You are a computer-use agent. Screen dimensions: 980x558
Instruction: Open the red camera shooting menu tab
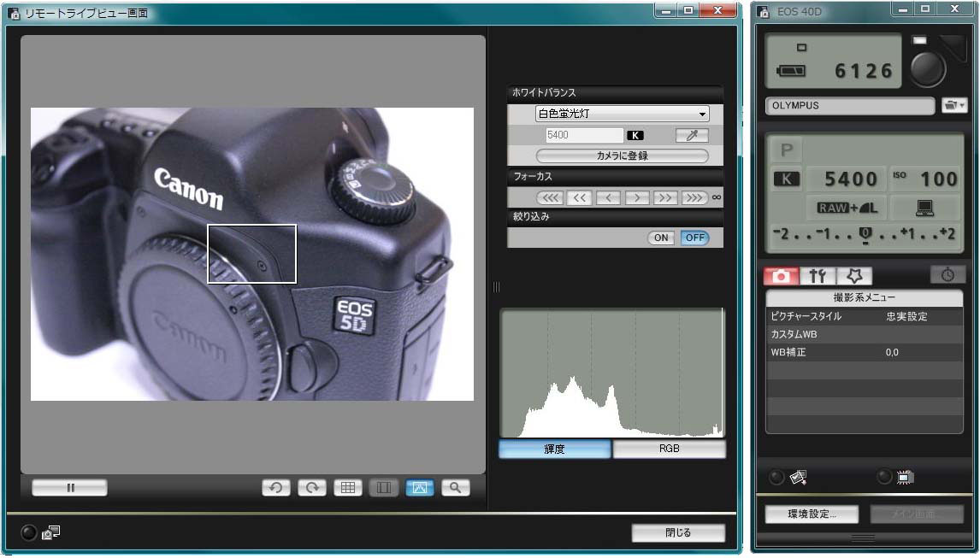click(x=781, y=275)
